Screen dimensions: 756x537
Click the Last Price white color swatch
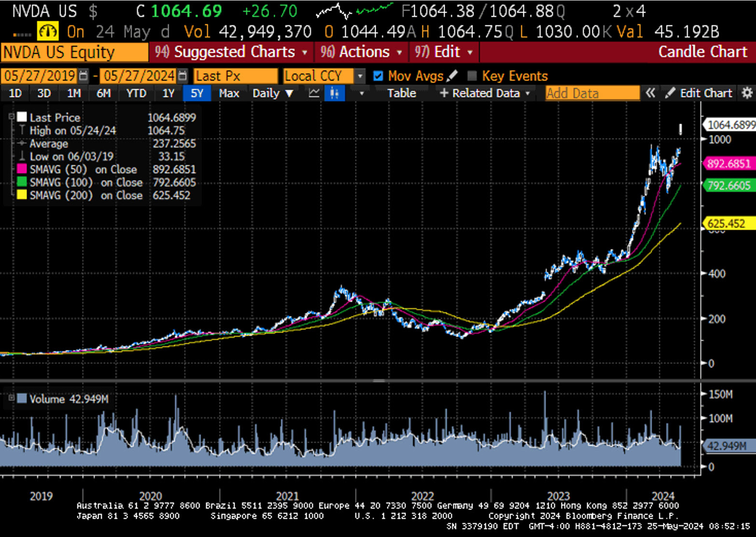click(22, 117)
